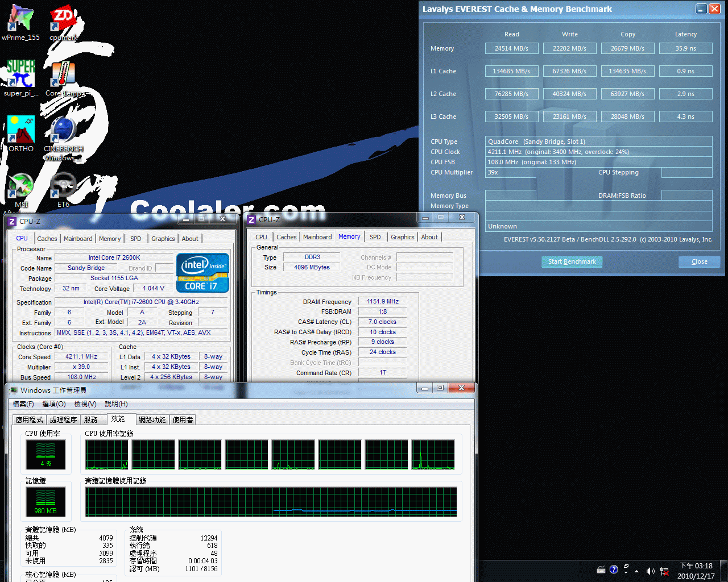Click the Cycle Time value 24 clocks
Viewport: 728px width, 582px height.
383,352
